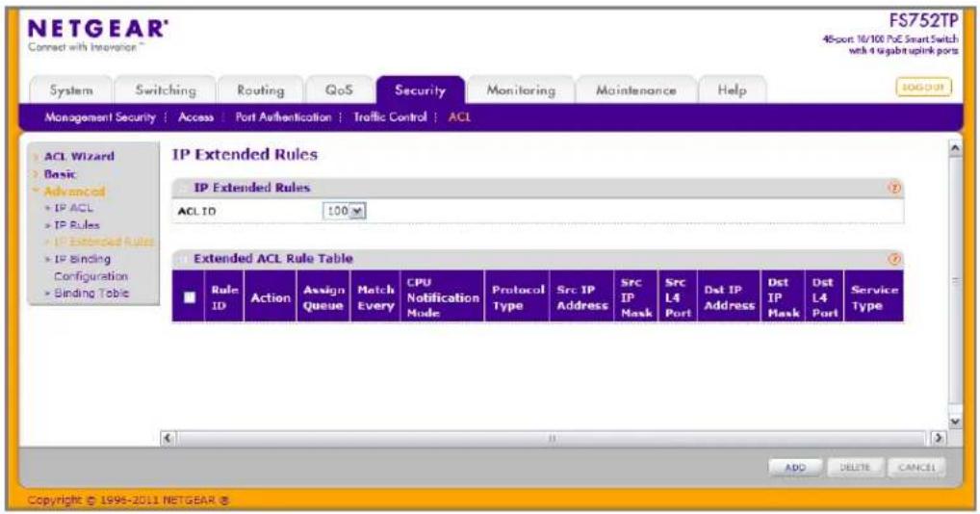
Task: Open the IP ACL page
Action: pos(73,208)
